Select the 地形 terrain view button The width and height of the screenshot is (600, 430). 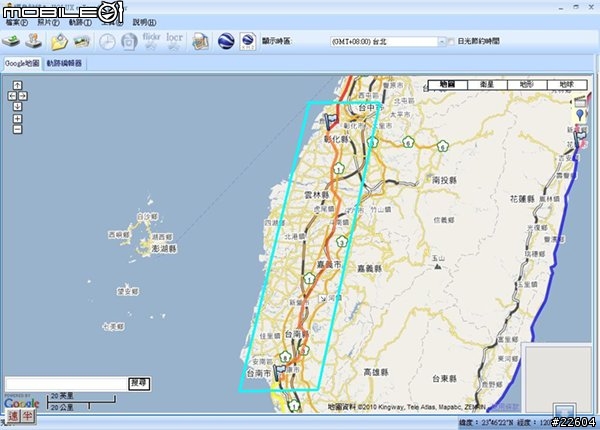click(527, 85)
